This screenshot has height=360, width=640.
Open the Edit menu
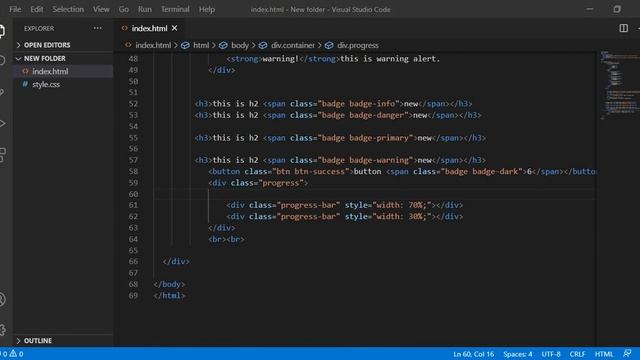point(37,9)
